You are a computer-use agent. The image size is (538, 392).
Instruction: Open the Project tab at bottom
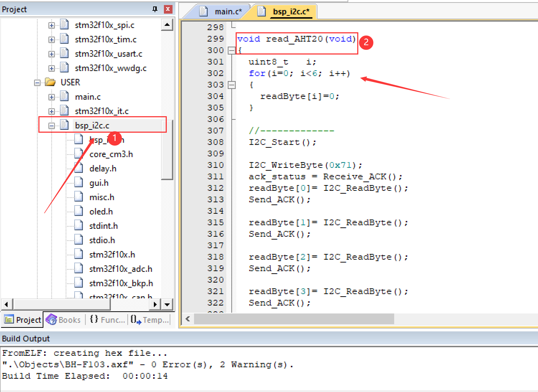[x=23, y=320]
